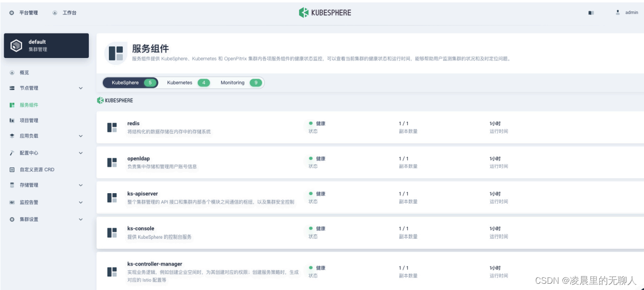Click the 9 badge on Monitoring tab
The image size is (644, 290).
coord(256,83)
